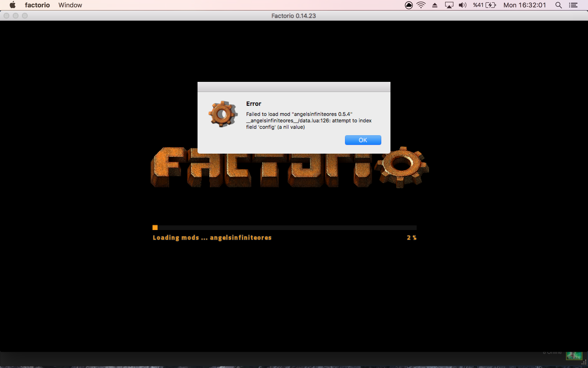Click the eject icon in menu bar
Viewport: 588px width, 368px height.
[435, 5]
